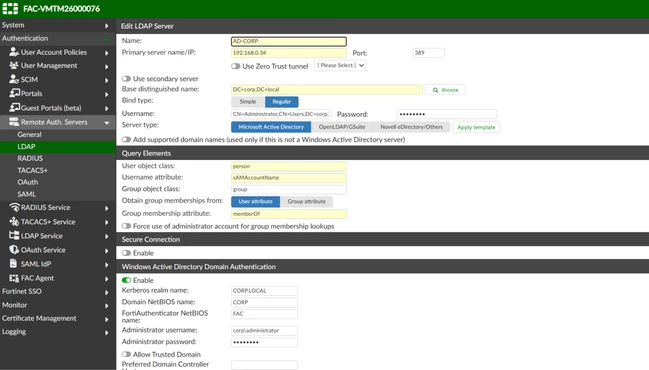Click Apply template button
Image resolution: width=649 pixels, height=370 pixels.
click(476, 127)
